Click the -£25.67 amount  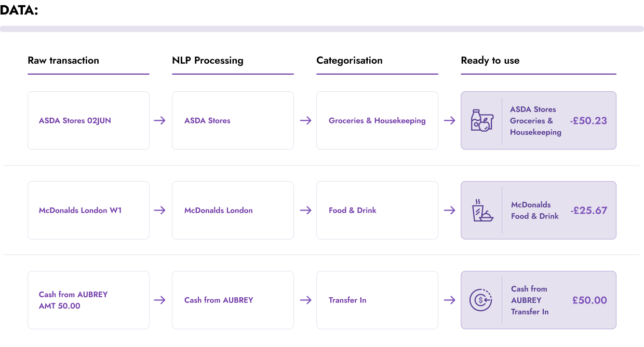588,211
